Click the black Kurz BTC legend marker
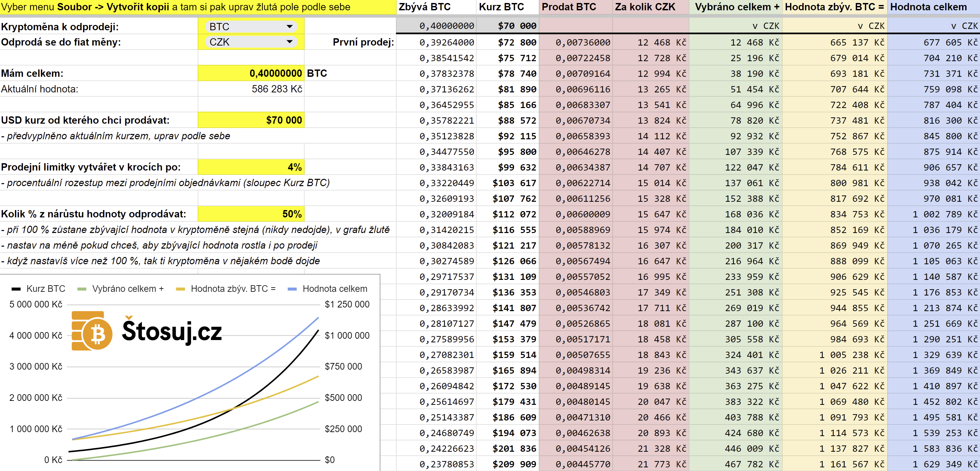Screen dimensions: 980x471 (x=16, y=289)
